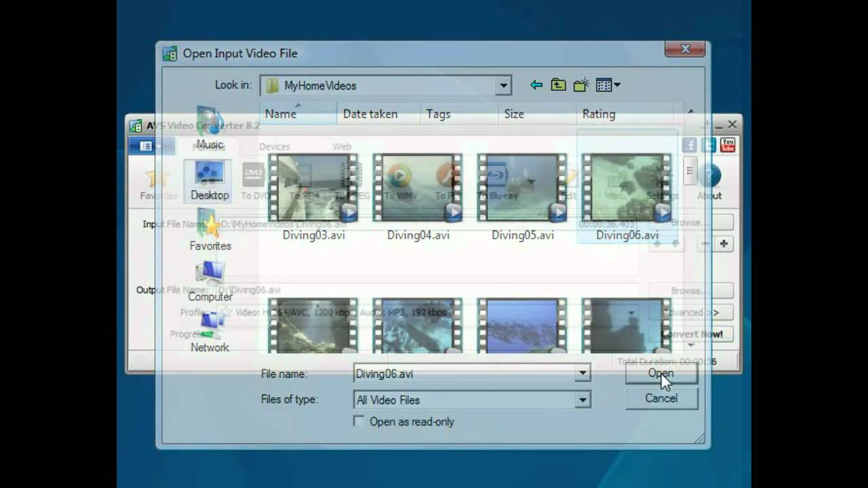Sort files by Date taken column
868x488 pixels.
tap(378, 114)
